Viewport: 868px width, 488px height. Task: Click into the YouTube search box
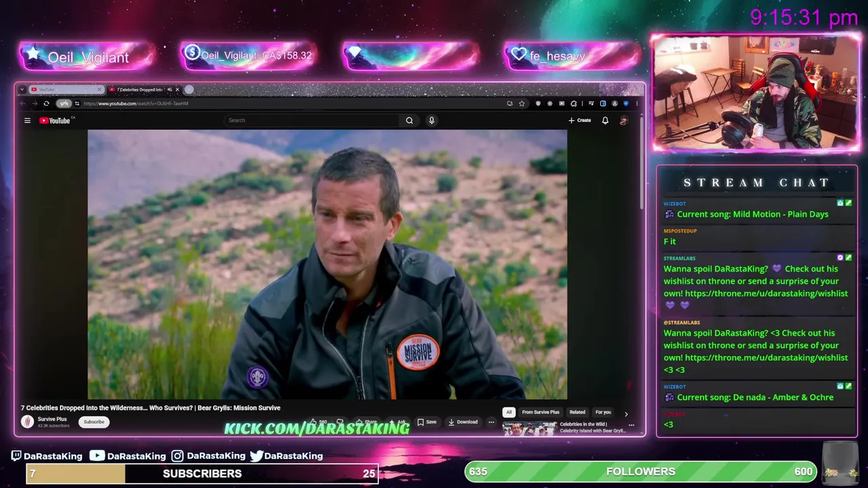[x=312, y=121]
